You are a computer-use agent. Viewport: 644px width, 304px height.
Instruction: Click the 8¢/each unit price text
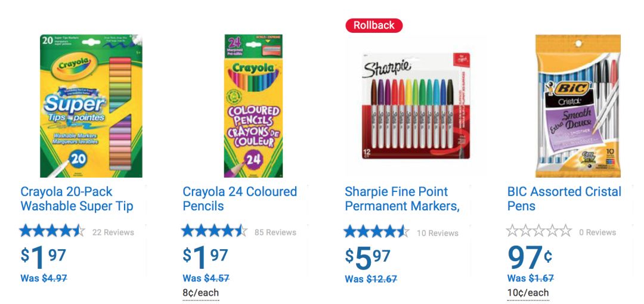coord(200,293)
